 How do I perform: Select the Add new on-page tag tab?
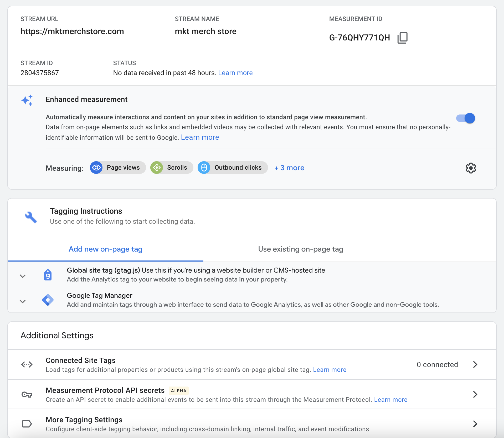(105, 249)
